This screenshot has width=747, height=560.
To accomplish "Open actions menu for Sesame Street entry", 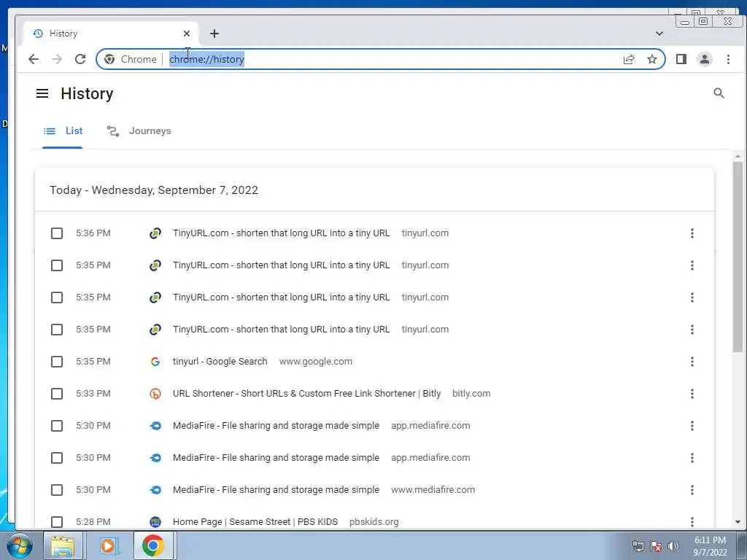I will pyautogui.click(x=692, y=522).
